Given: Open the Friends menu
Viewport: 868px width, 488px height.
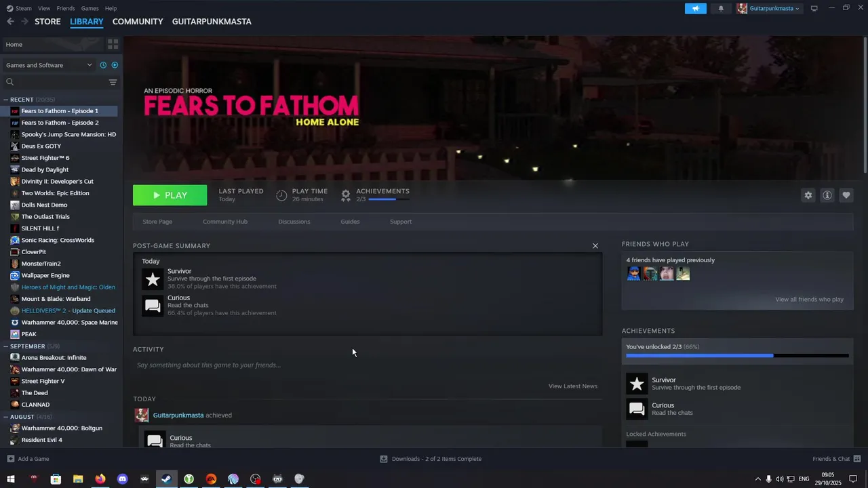Looking at the screenshot, I should [66, 8].
